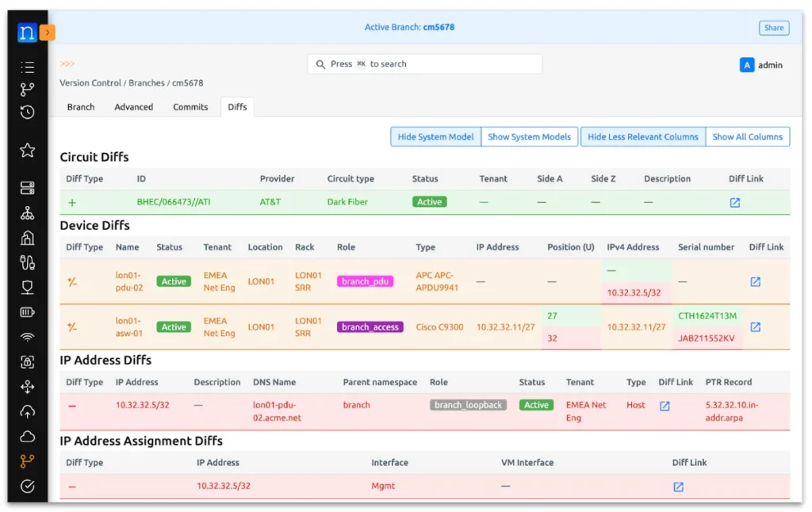Click the Share button
This screenshot has height=512, width=812.
tap(773, 28)
